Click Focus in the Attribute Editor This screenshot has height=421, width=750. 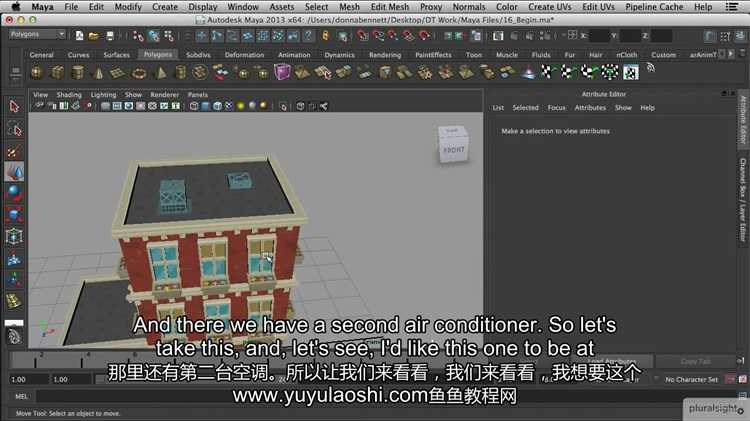(x=556, y=108)
